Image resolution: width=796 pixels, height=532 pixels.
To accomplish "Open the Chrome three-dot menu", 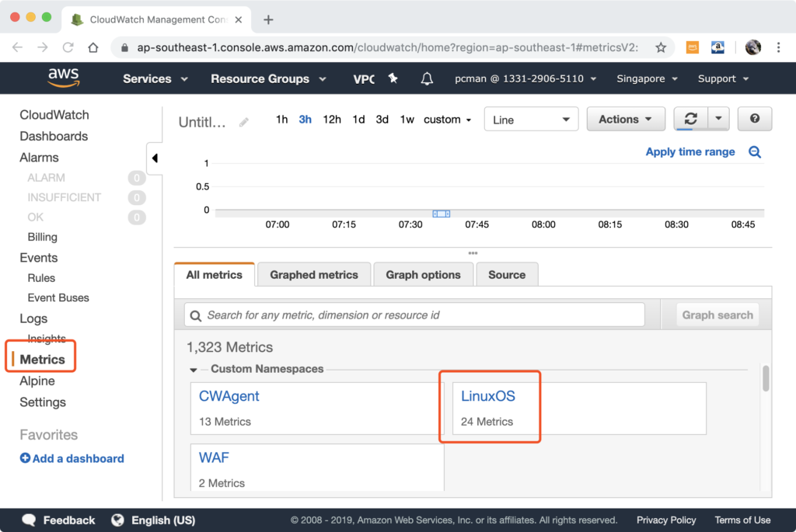I will [778, 47].
